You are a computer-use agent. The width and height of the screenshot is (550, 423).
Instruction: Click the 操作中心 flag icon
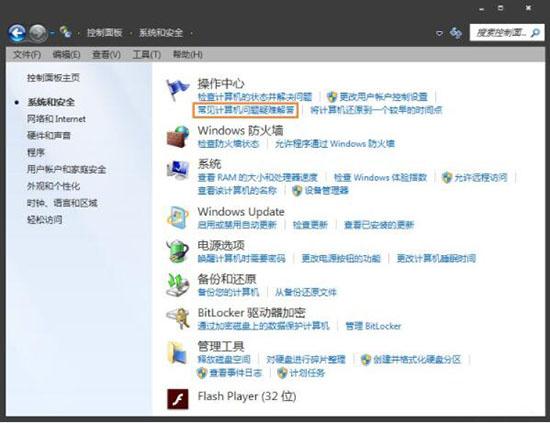click(x=177, y=90)
